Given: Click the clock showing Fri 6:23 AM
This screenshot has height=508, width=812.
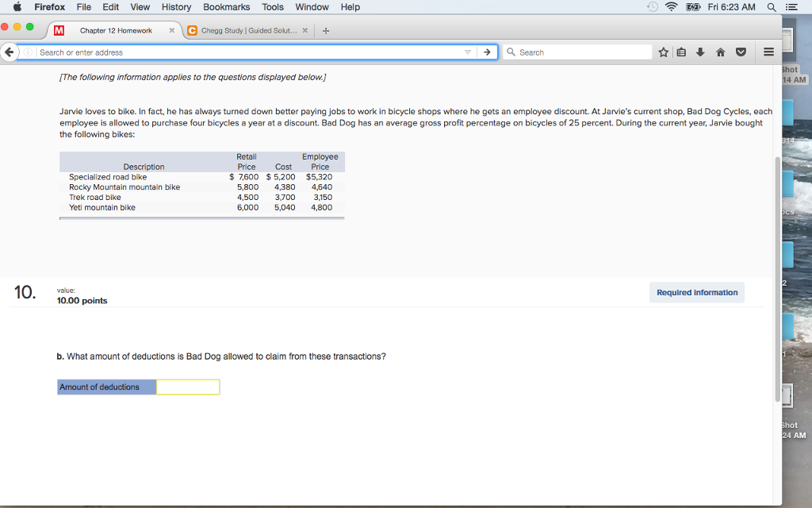Looking at the screenshot, I should pyautogui.click(x=731, y=6).
